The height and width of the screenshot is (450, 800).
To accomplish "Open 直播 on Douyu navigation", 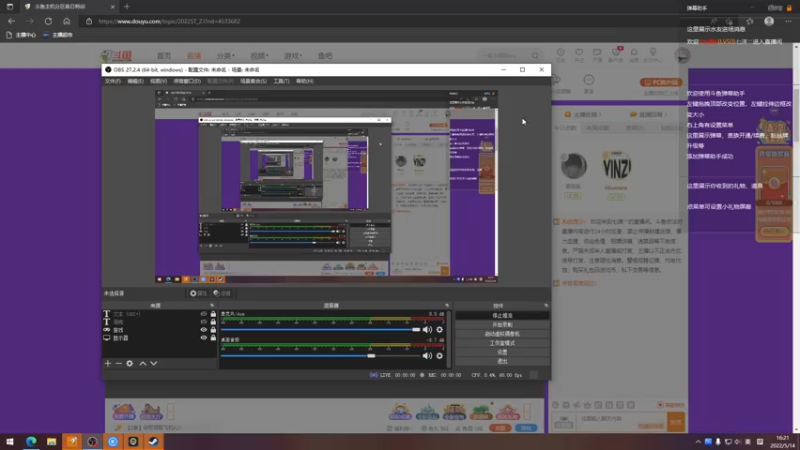I will tap(194, 56).
